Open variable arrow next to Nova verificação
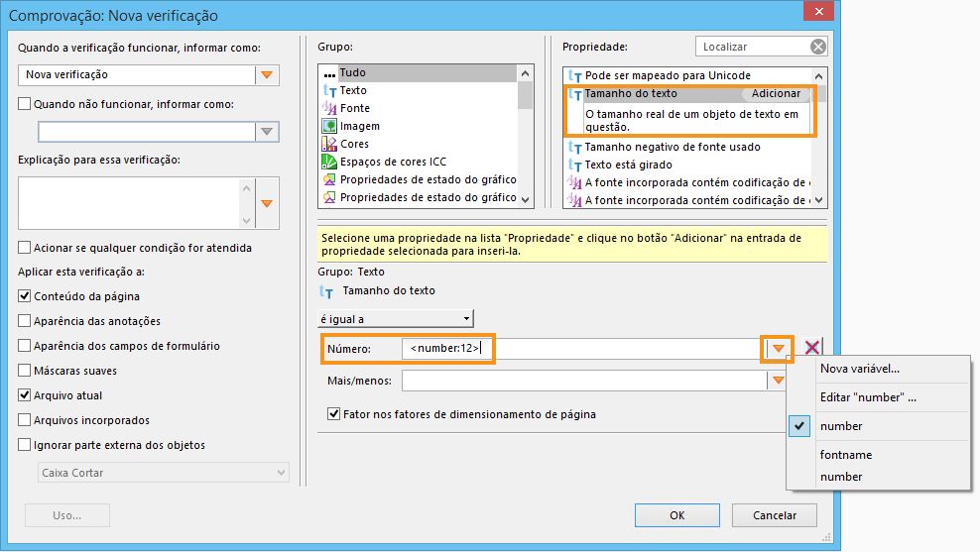Screen dimensions: 980x552 click(x=267, y=75)
